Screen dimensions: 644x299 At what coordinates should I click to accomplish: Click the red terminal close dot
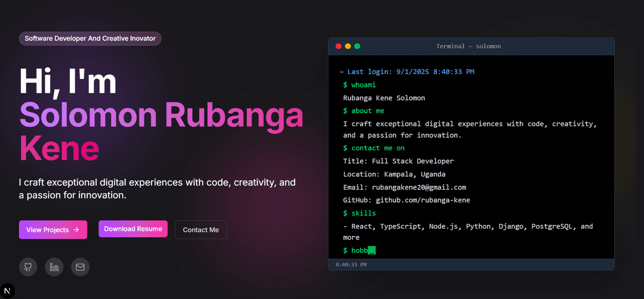pyautogui.click(x=338, y=46)
